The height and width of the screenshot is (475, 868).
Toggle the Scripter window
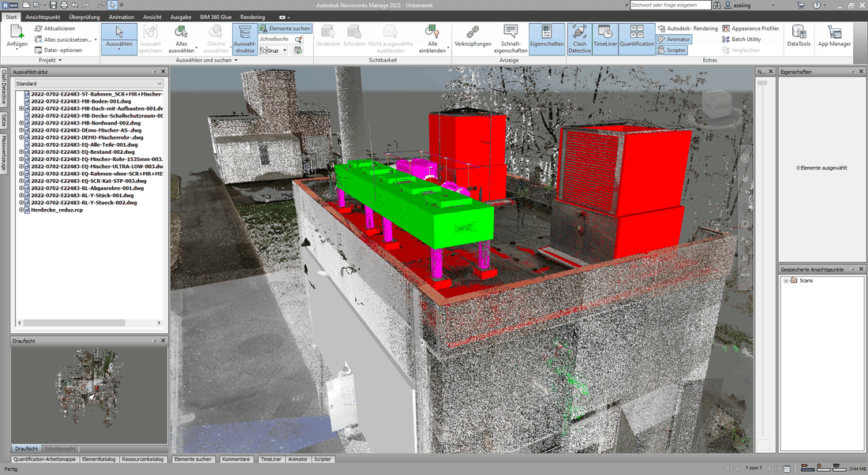click(672, 50)
